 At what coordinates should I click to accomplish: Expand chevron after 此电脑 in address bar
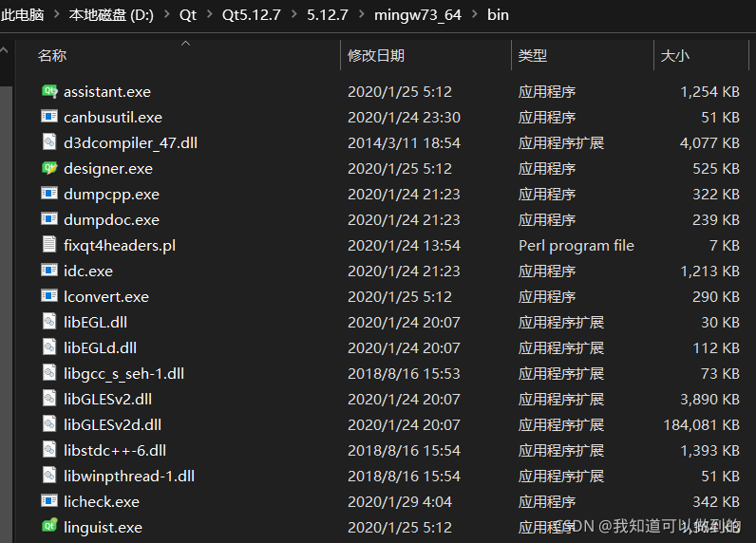(x=56, y=14)
